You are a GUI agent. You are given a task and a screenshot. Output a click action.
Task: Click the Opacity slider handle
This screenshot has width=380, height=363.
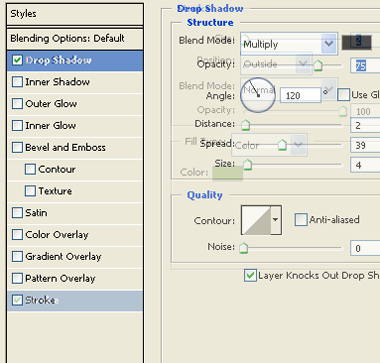click(318, 65)
